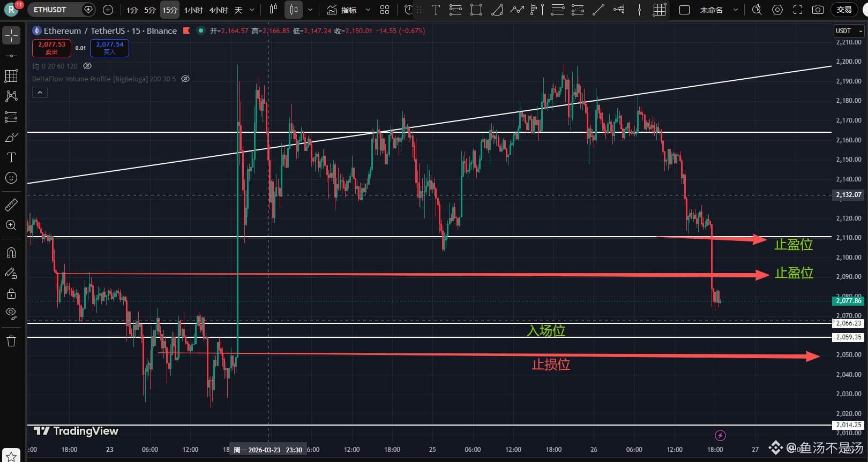Click the Ethereum / TetherUS symbol title
Image resolution: width=868 pixels, height=462 pixels.
pos(110,31)
